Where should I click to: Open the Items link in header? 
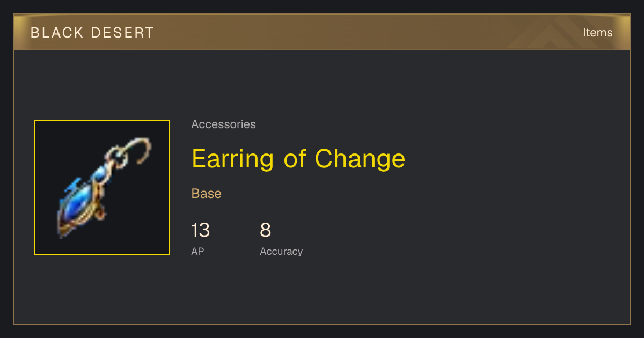click(x=597, y=33)
